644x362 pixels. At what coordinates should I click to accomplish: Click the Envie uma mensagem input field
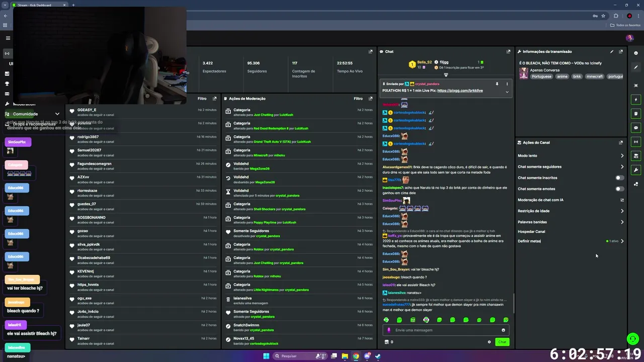446,330
